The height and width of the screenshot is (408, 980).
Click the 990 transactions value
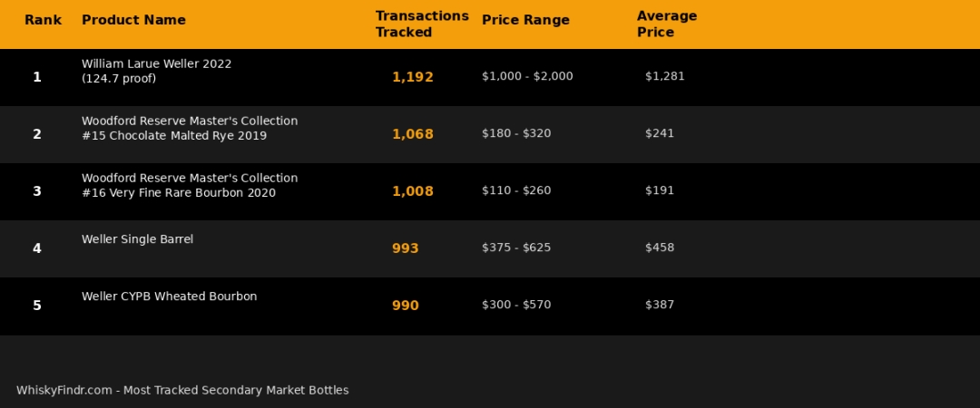(x=405, y=306)
